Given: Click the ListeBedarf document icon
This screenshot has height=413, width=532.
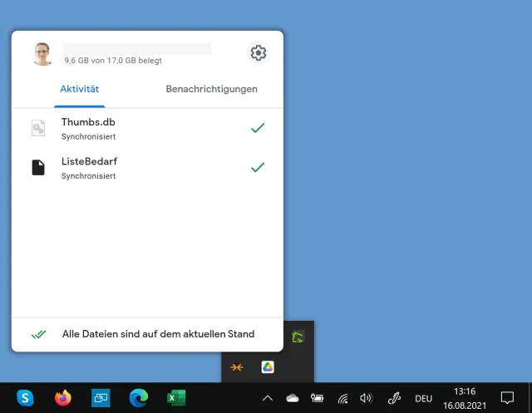Looking at the screenshot, I should [x=38, y=167].
